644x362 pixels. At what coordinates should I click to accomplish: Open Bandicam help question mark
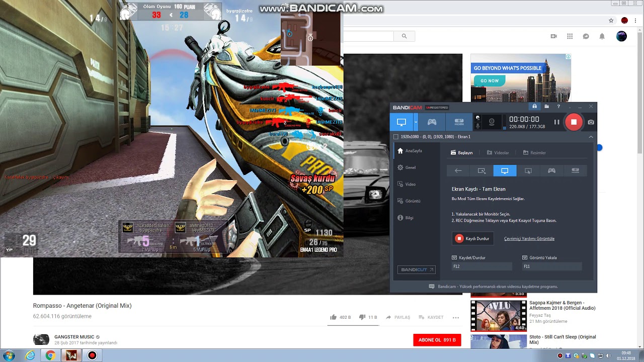pyautogui.click(x=558, y=107)
